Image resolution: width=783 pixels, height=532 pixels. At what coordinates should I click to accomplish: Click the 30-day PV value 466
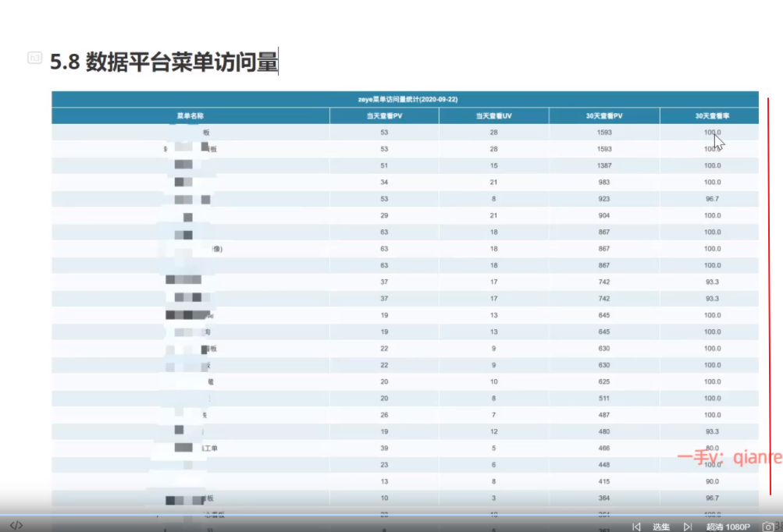(x=604, y=449)
